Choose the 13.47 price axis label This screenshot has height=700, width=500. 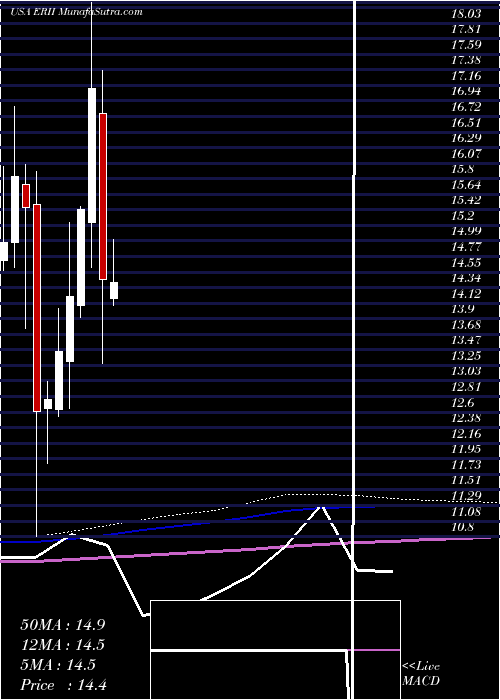click(467, 340)
